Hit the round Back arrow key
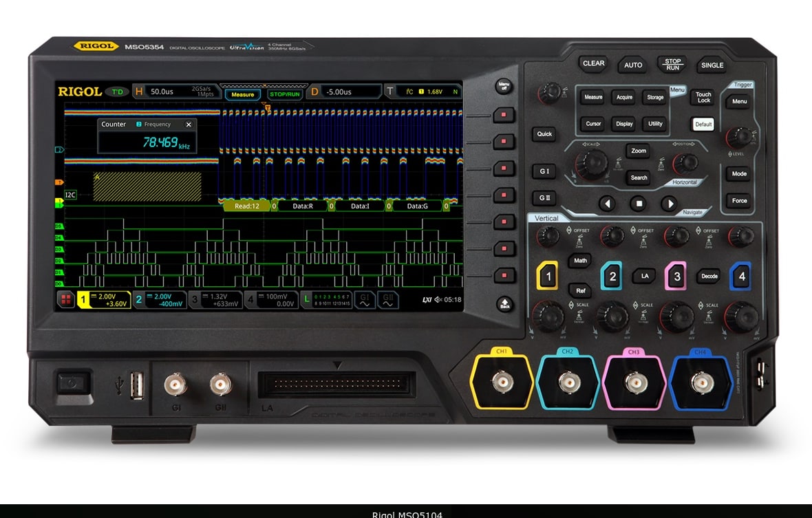The image size is (812, 518). (x=505, y=304)
